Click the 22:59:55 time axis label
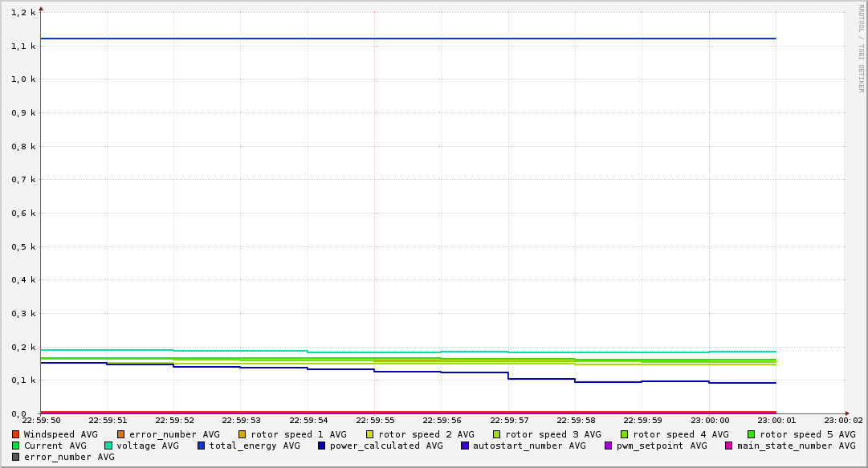Screen dimensions: 868x468 374,420
